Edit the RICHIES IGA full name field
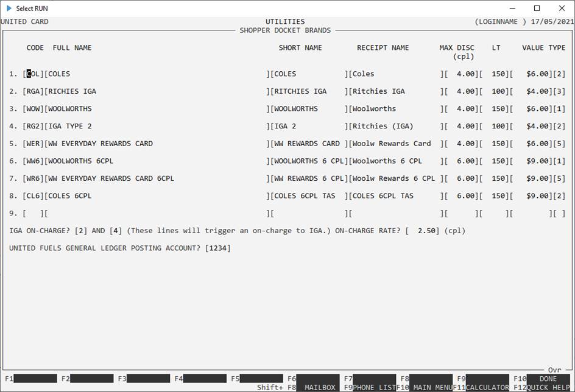The image size is (575, 392). point(157,91)
